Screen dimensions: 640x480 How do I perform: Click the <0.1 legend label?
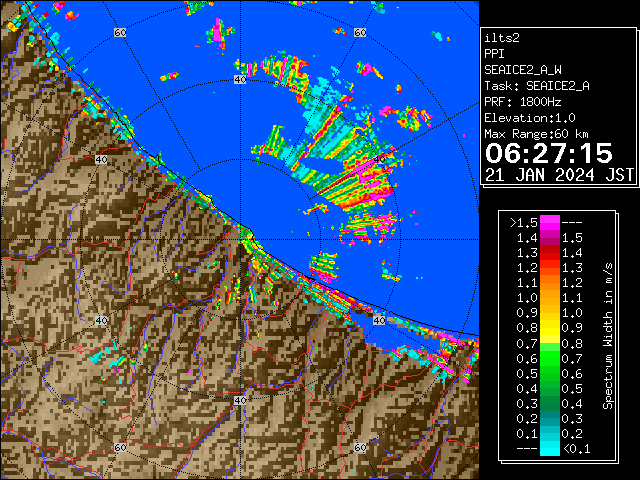point(576,449)
